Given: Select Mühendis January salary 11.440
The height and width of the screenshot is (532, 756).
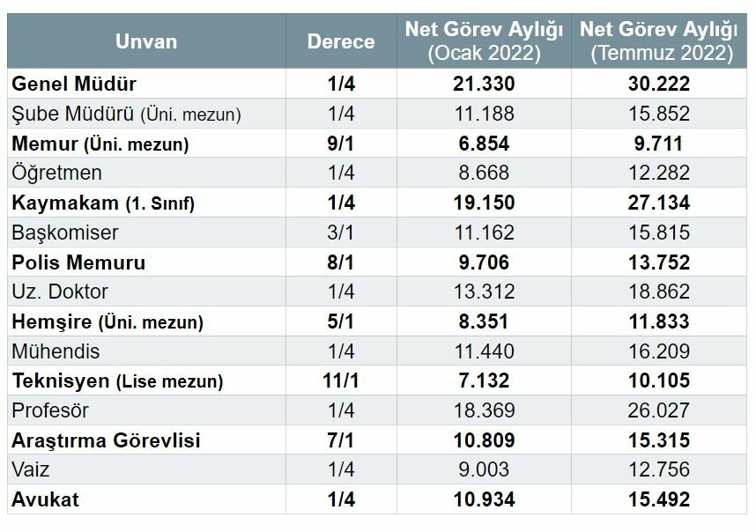Looking at the screenshot, I should [x=484, y=352].
